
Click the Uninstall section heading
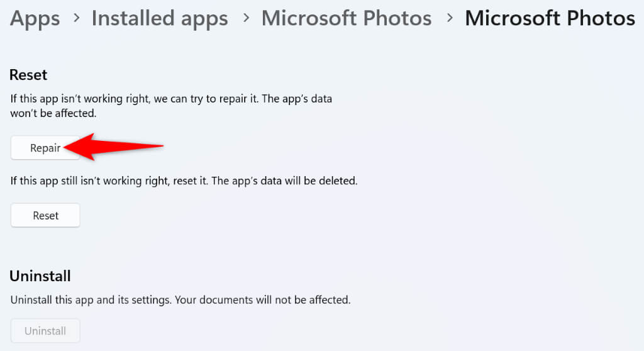(40, 276)
